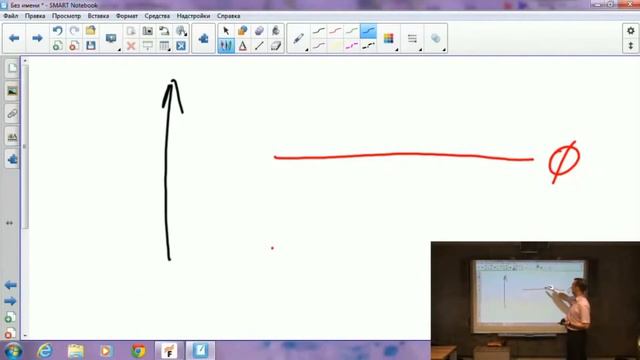The height and width of the screenshot is (360, 640).
Task: Open the Просмотр menu
Action: click(66, 16)
